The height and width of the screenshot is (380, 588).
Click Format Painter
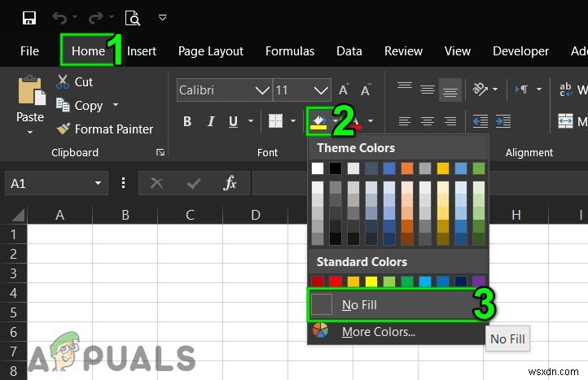pos(104,129)
